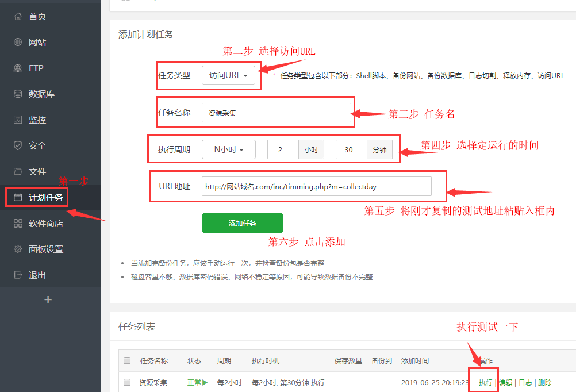Screen dimensions: 576x392
Task: Click the grid icon for 软件商店
Action: (18, 224)
